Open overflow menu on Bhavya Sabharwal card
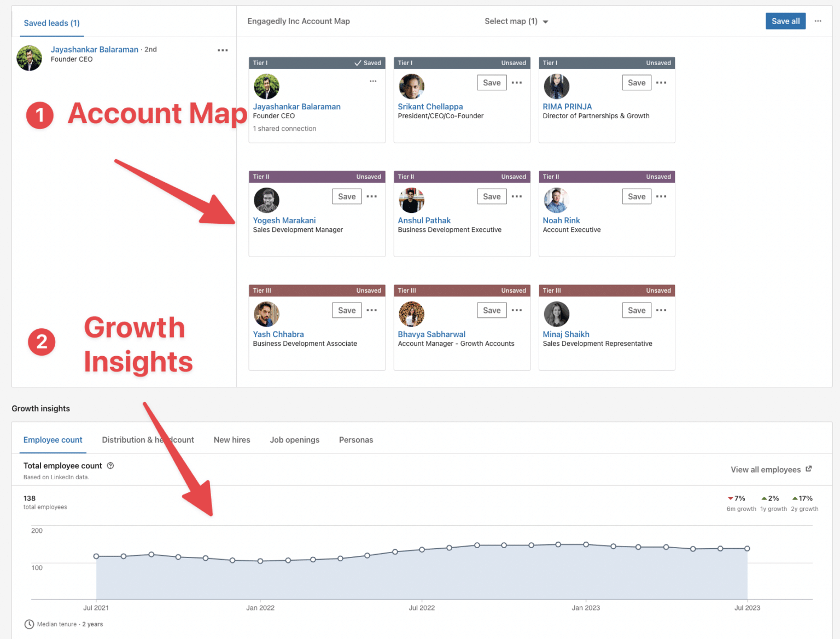This screenshot has width=840, height=639. (517, 310)
